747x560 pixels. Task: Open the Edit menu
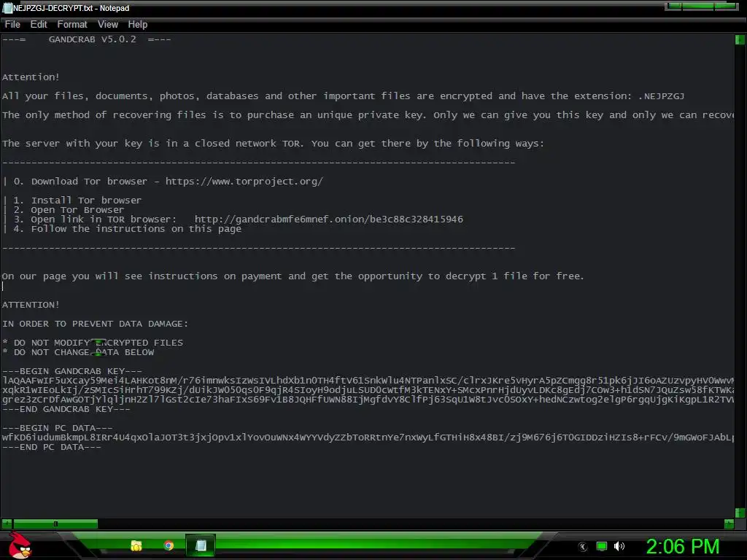39,24
